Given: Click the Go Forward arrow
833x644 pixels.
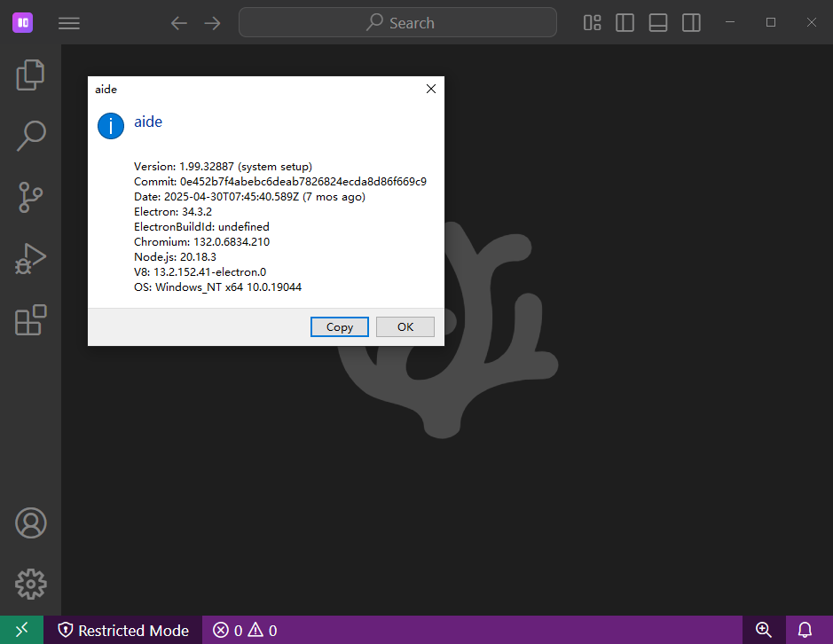Looking at the screenshot, I should point(213,23).
